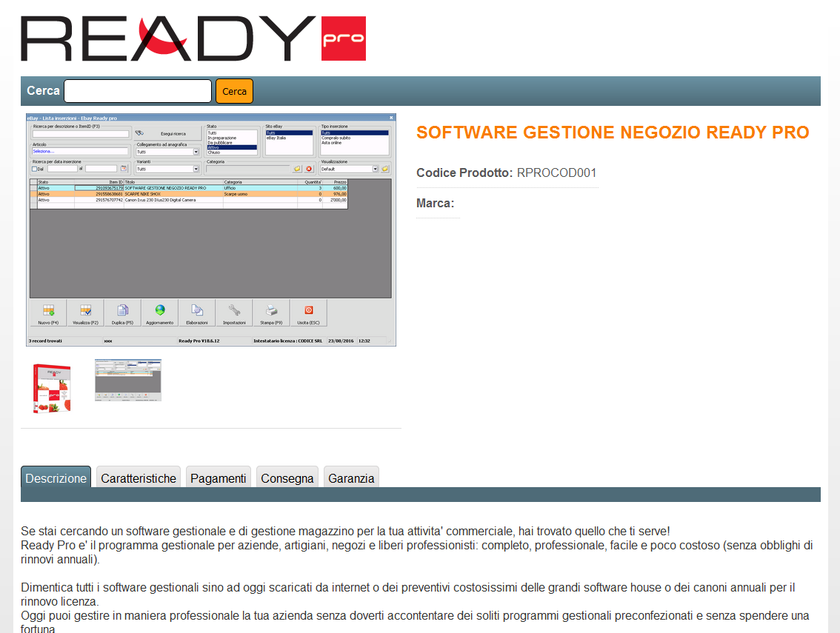Click the folder icon next to Categoria field
Screen dimensions: 840x633
[x=297, y=169]
